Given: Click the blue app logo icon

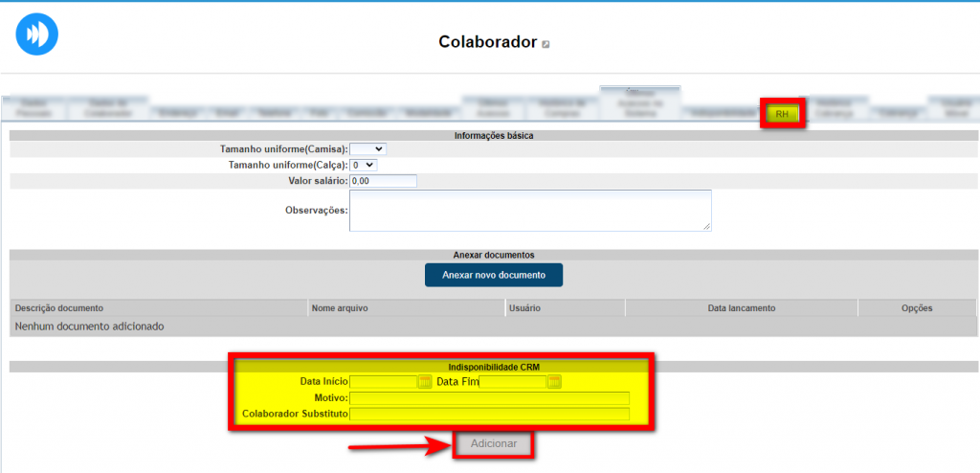Looking at the screenshot, I should tap(37, 34).
